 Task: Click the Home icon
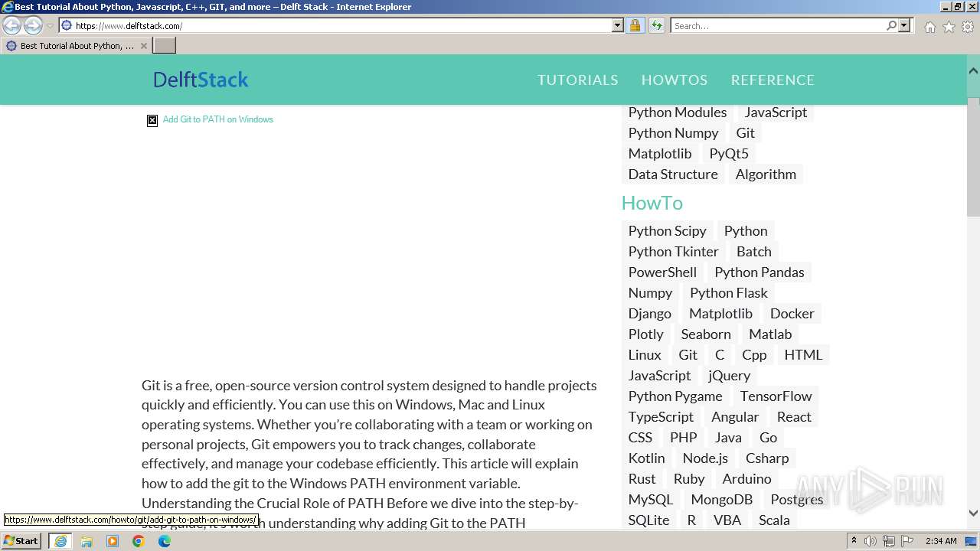tap(929, 27)
